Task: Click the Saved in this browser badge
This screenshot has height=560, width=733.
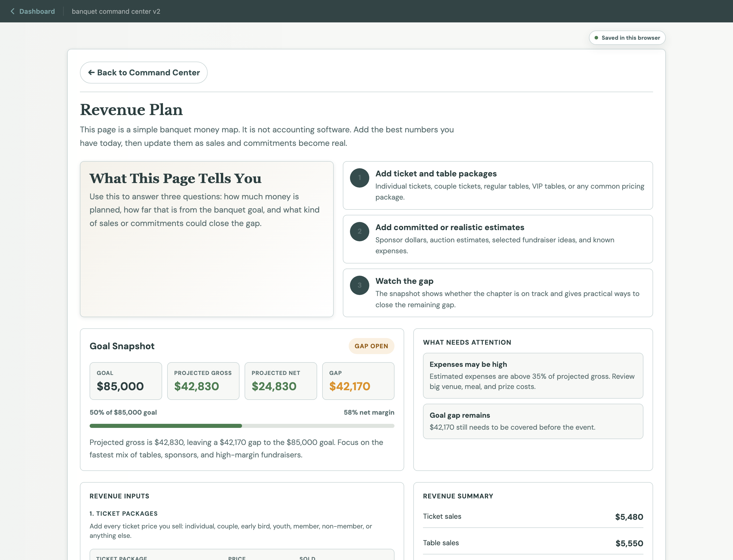Action: pyautogui.click(x=627, y=38)
